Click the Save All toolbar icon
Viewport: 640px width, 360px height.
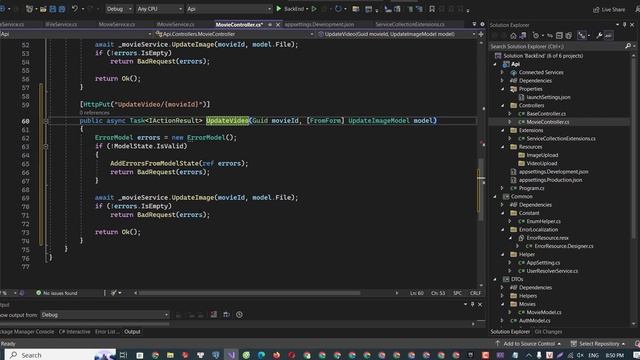pyautogui.click(x=61, y=9)
